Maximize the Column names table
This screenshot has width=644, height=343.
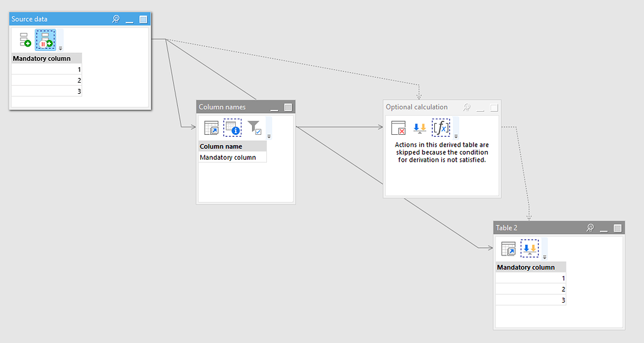point(288,107)
